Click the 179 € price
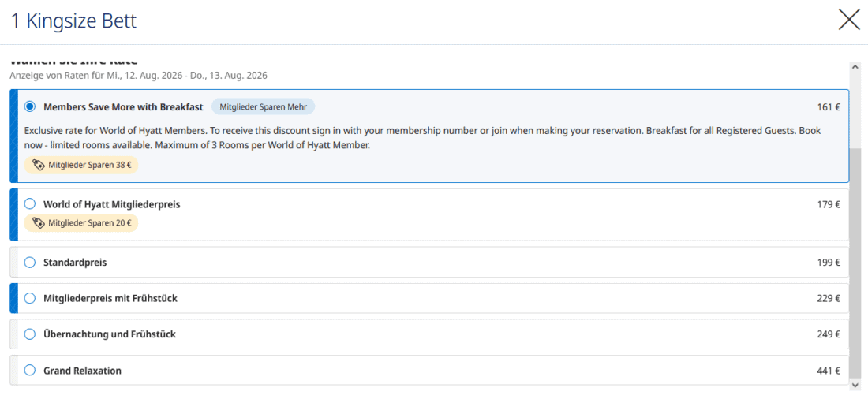Viewport: 868px width, 399px height. tap(828, 204)
